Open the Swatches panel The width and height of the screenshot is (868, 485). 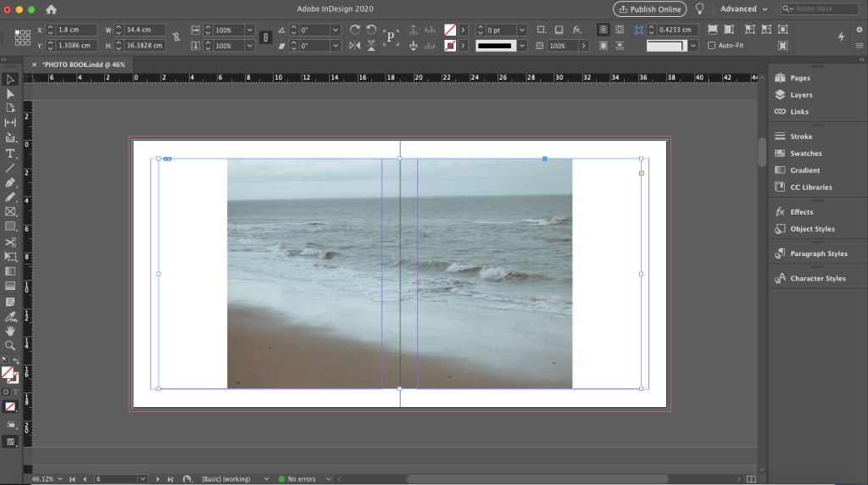pos(805,153)
